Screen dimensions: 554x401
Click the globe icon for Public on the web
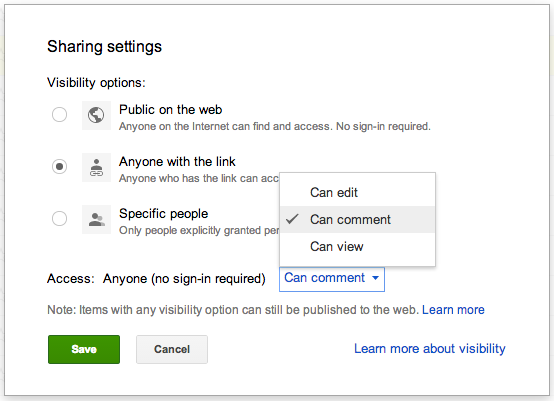[96, 115]
